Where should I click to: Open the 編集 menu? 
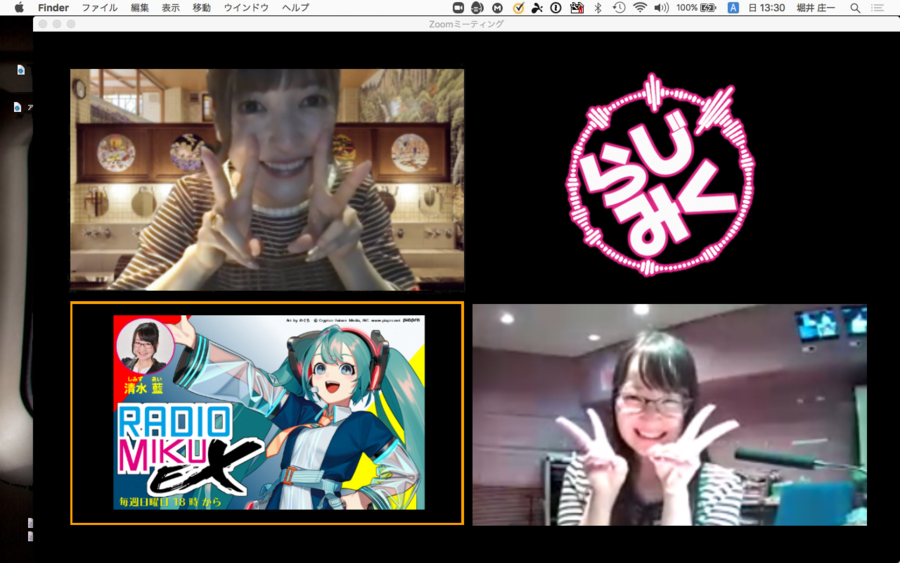(x=140, y=7)
